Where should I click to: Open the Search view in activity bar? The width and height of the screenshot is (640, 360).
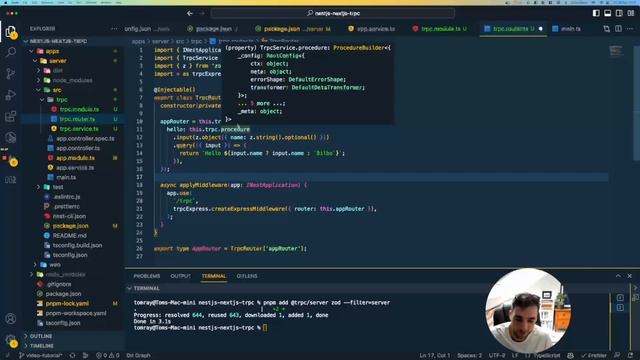[11, 52]
